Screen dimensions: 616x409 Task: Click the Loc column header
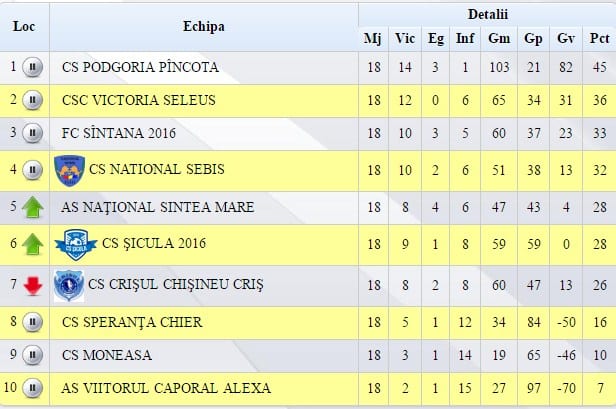24,27
